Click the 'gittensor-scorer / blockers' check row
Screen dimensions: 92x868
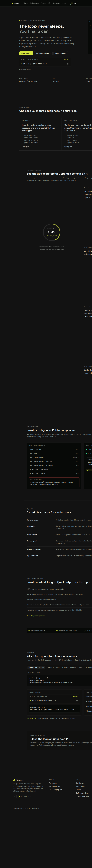click(x=54, y=466)
